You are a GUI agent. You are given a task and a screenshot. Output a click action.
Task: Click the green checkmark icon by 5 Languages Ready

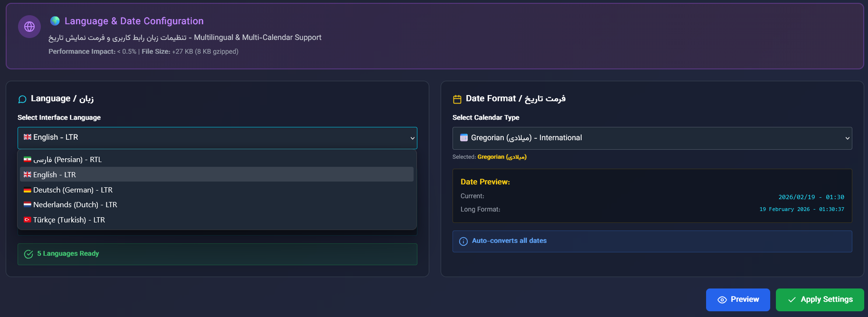pyautogui.click(x=28, y=254)
